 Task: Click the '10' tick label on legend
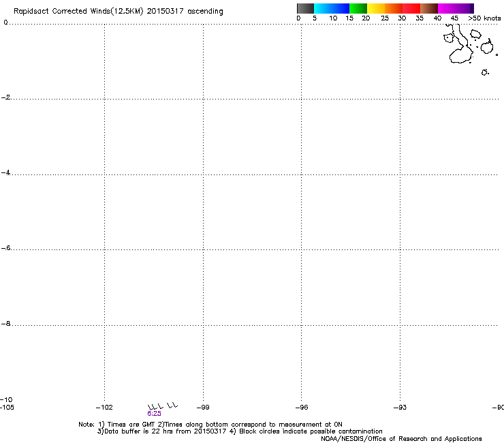click(333, 18)
